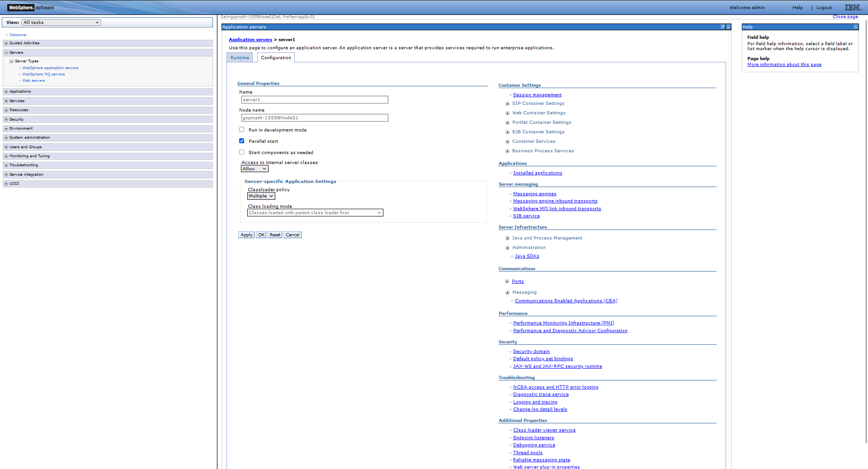Image resolution: width=868 pixels, height=469 pixels.
Task: Collapse the Server Types tree node
Action: coord(11,61)
